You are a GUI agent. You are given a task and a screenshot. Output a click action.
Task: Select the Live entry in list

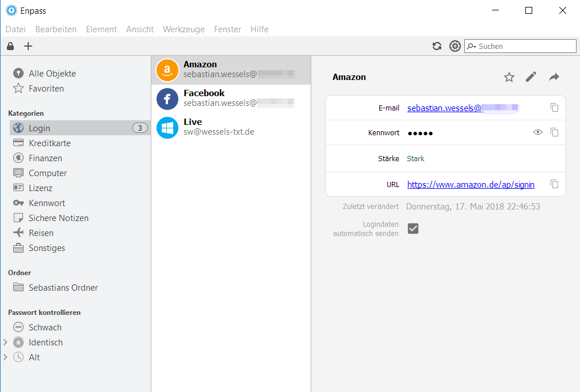(231, 128)
